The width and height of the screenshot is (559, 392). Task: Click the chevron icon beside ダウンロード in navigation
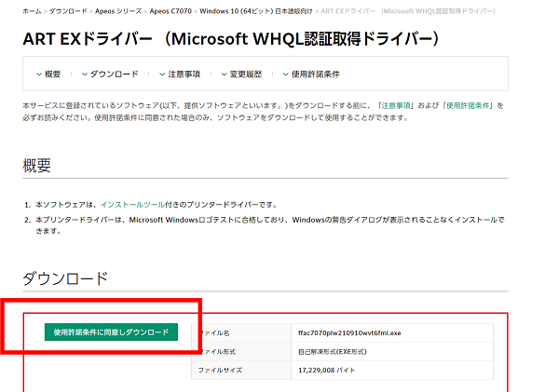(x=86, y=74)
